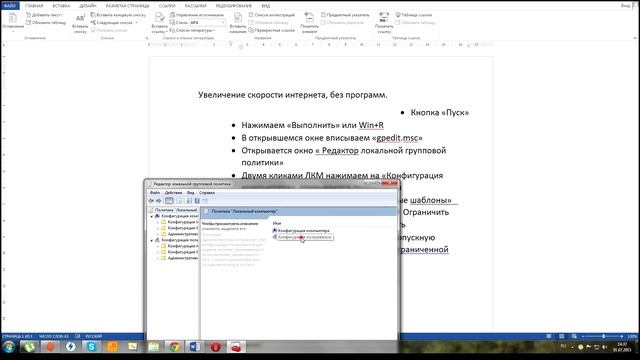
Task: Open Действие menu in the policy editor
Action: 173,193
